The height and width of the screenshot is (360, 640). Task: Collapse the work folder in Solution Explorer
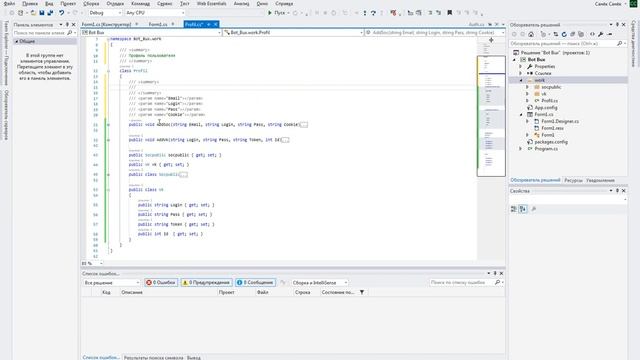(x=521, y=80)
